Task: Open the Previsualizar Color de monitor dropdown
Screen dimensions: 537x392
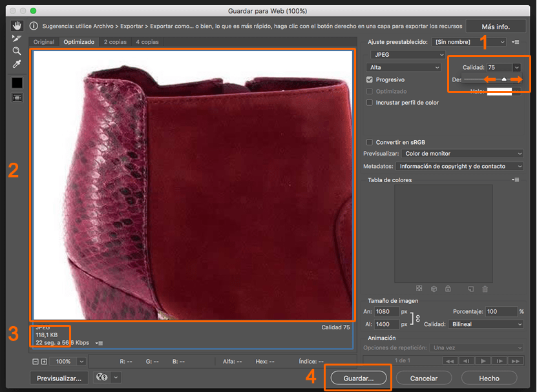Action: pyautogui.click(x=461, y=153)
